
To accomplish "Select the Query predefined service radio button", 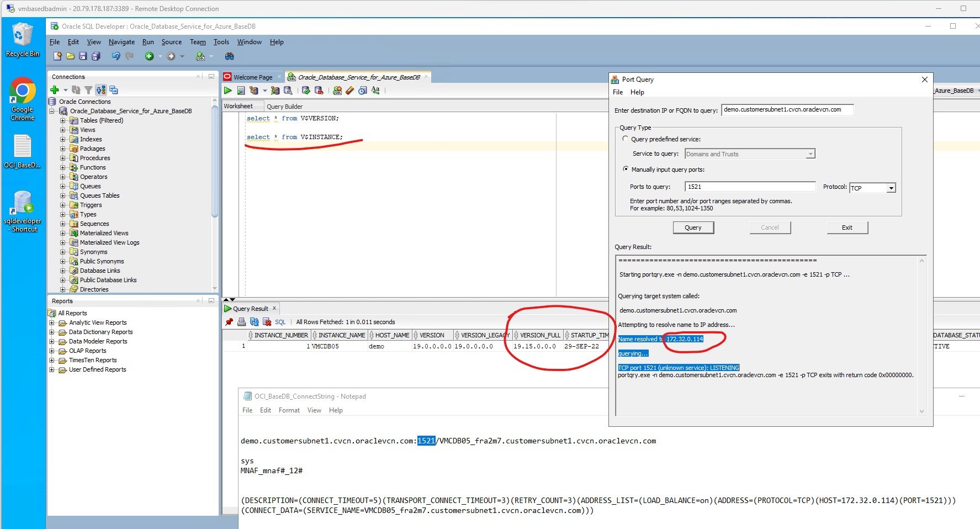I will [626, 139].
